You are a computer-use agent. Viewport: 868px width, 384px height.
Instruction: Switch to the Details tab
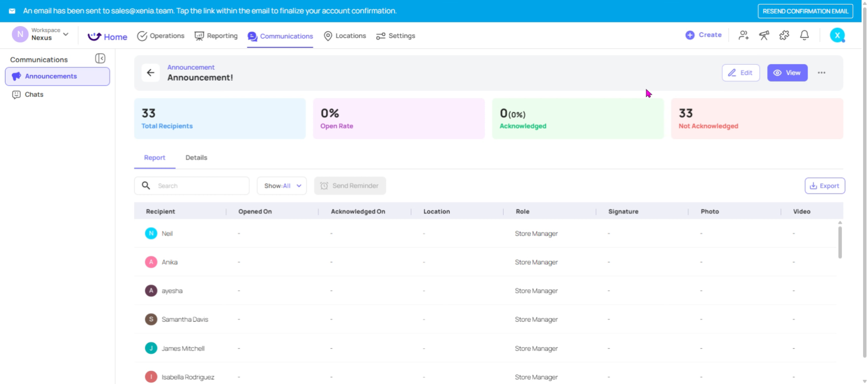click(196, 158)
